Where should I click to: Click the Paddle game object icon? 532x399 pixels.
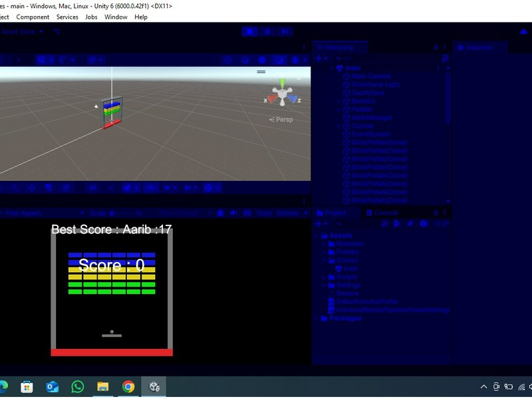[x=348, y=108]
